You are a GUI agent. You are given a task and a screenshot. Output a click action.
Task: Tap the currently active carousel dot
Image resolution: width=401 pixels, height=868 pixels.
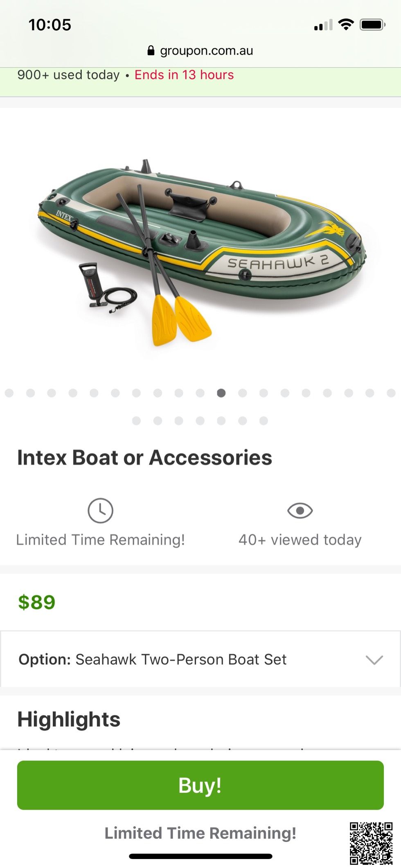pos(221,393)
